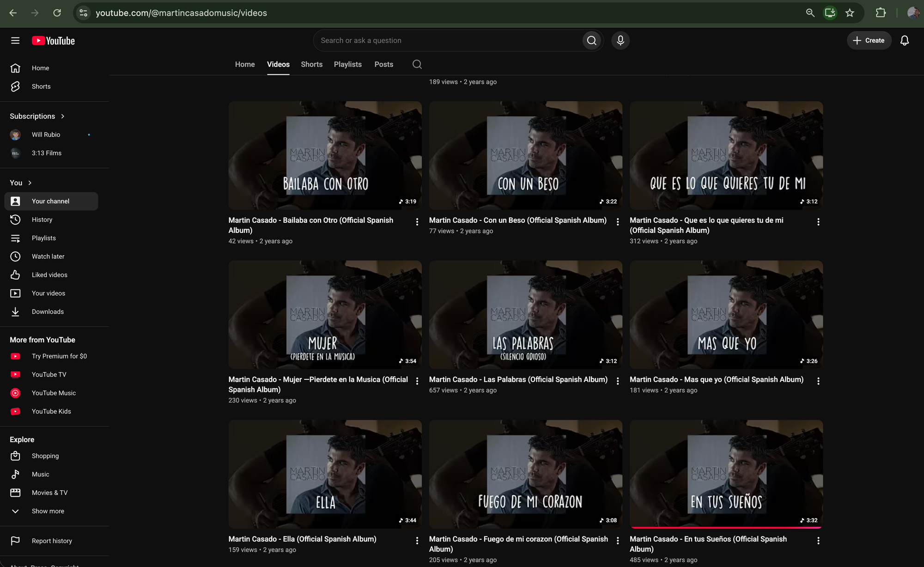
Task: Play the Las Palabras thumbnail
Action: tap(526, 315)
